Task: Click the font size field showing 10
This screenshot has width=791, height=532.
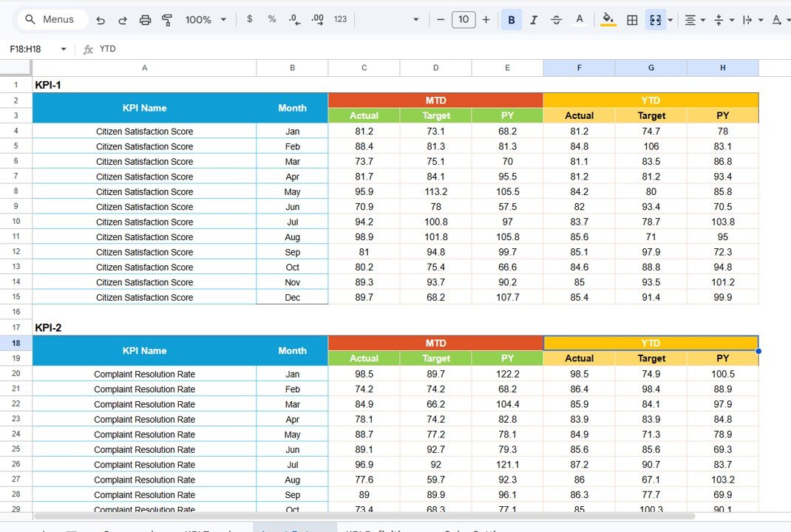Action: point(463,20)
